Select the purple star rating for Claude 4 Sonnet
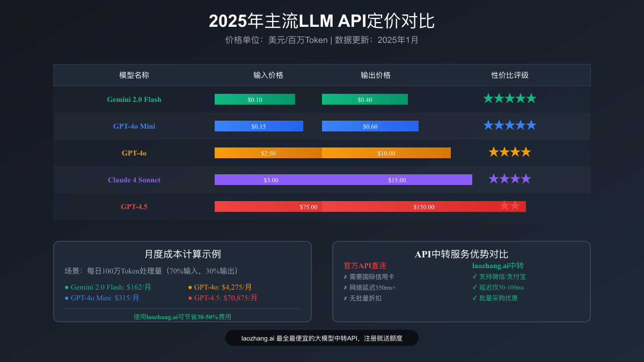The height and width of the screenshot is (362, 644). pyautogui.click(x=509, y=179)
